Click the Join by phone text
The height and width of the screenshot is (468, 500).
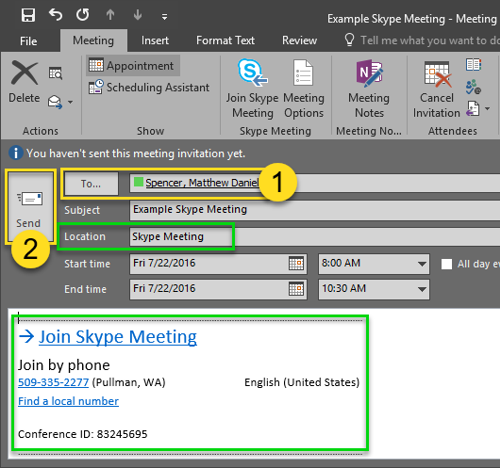[x=64, y=365]
